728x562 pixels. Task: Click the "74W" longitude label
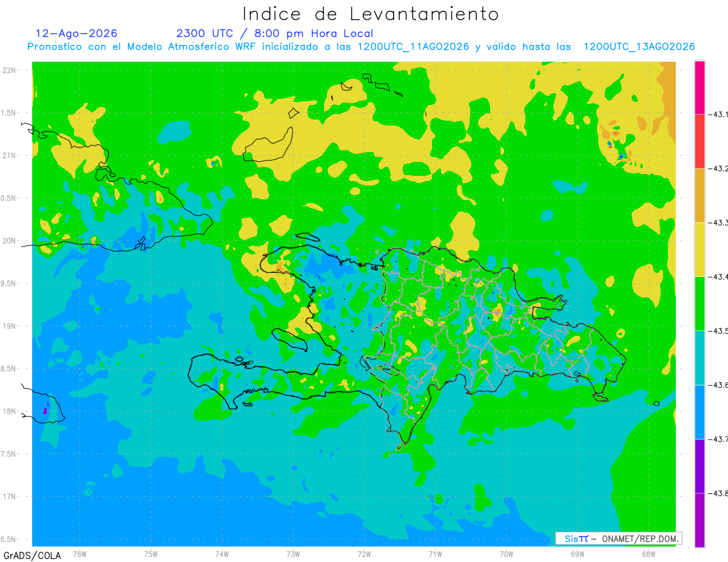point(222,554)
